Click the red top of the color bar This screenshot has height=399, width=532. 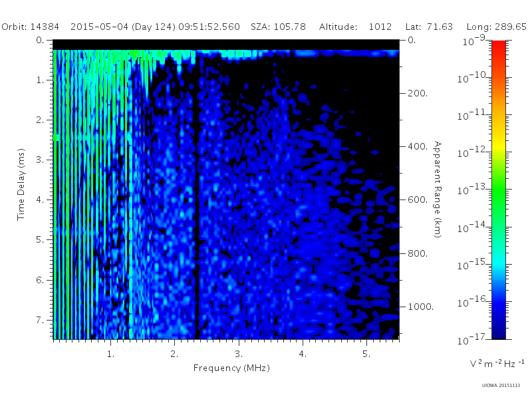pyautogui.click(x=499, y=47)
